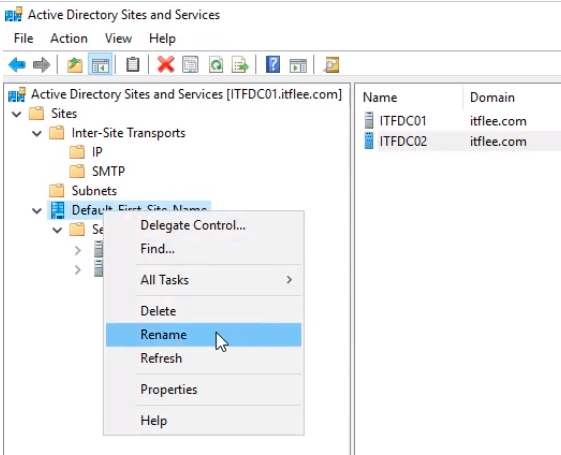
Task: Select Active Directory Sites and Services root node
Action: [186, 94]
